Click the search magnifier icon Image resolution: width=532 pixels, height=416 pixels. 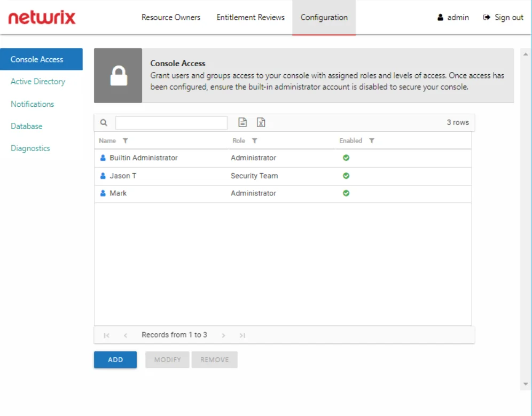(104, 122)
